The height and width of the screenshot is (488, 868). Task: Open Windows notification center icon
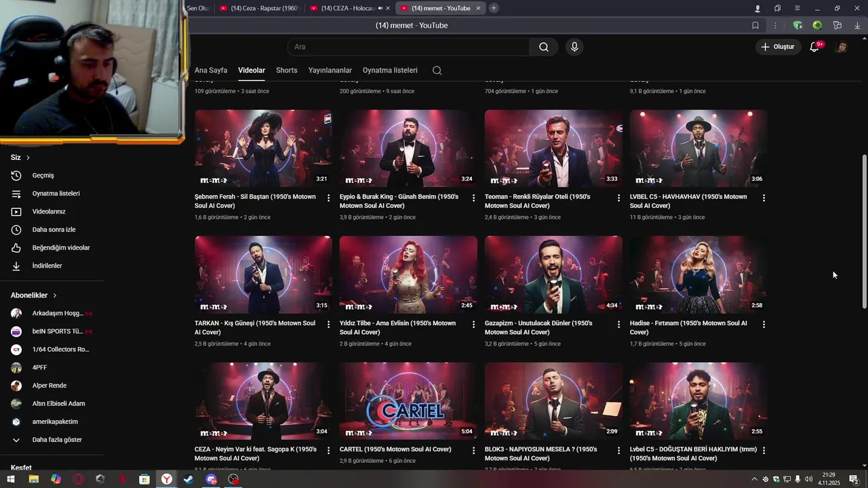[x=854, y=479]
